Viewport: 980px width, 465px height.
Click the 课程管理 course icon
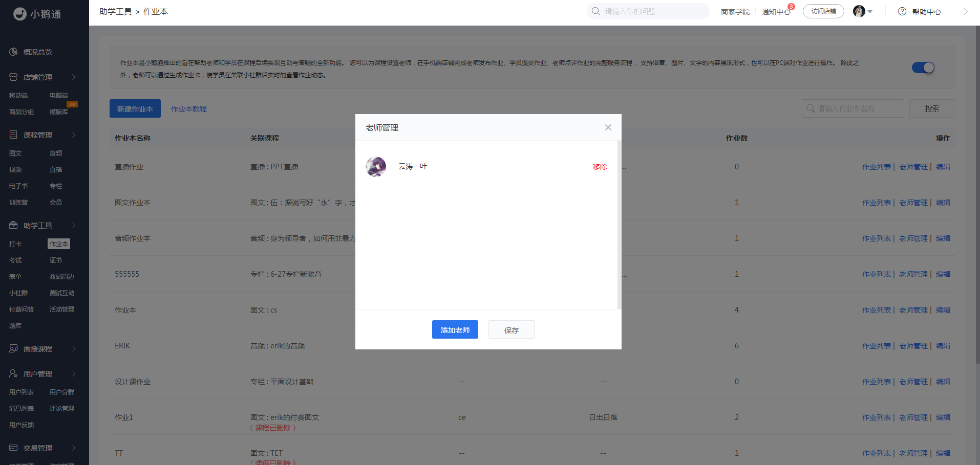click(x=13, y=135)
